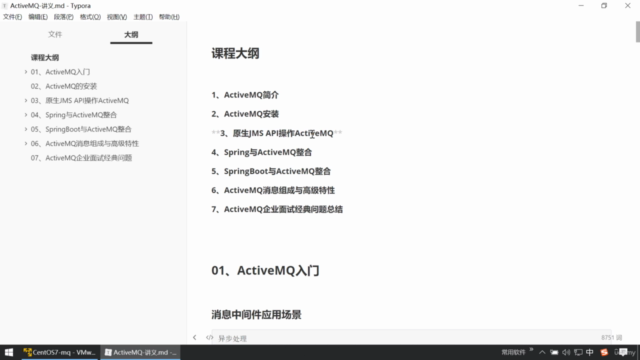Viewport: 640px width, 360px height.
Task: Click the 01、ActiveMQ入门 document heading
Action: tap(265, 270)
